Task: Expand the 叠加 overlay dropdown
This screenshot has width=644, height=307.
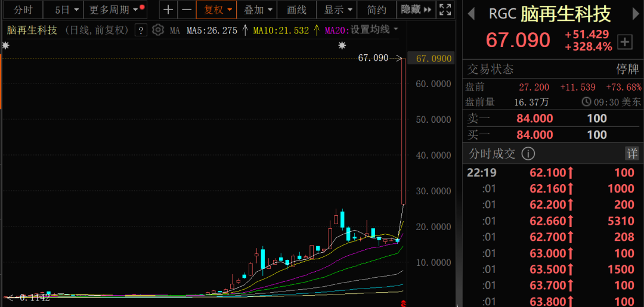Action: pos(258,10)
